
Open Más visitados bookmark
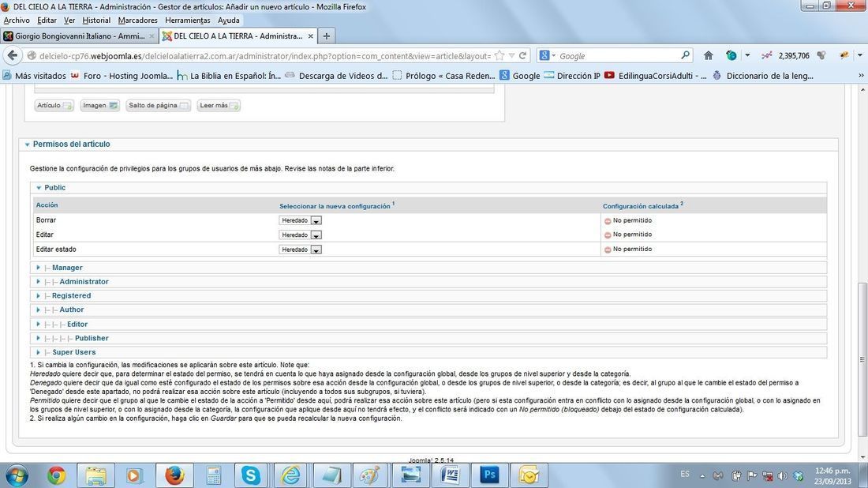[x=34, y=76]
